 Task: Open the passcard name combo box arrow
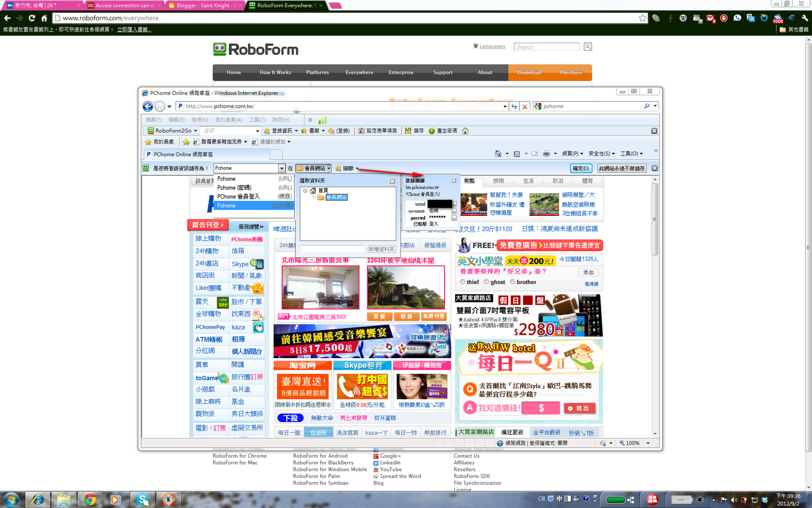point(282,168)
